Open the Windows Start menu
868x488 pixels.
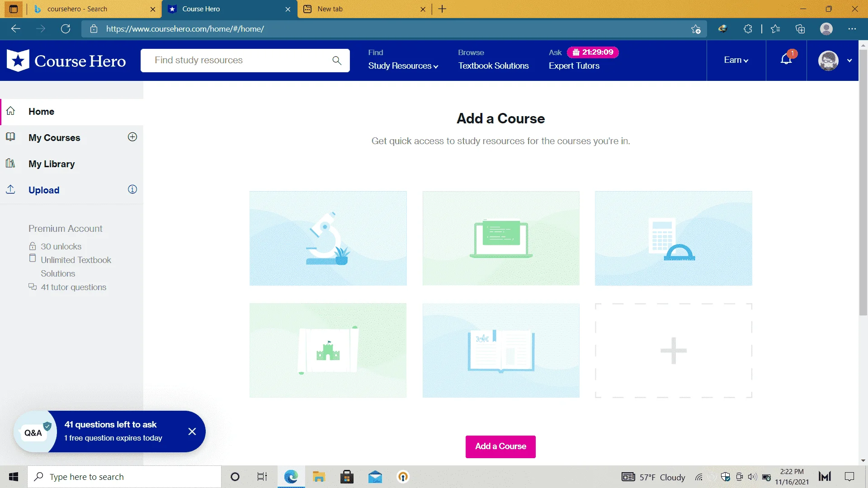[14, 477]
